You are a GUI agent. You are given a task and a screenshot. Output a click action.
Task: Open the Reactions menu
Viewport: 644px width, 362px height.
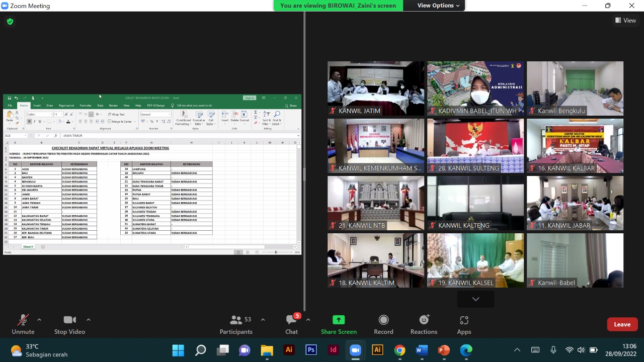(x=424, y=324)
